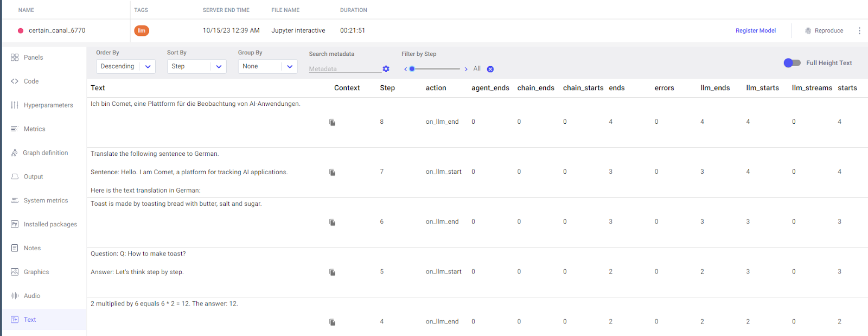Click the llm_streams column header
Image resolution: width=868 pixels, height=336 pixels.
pos(812,88)
